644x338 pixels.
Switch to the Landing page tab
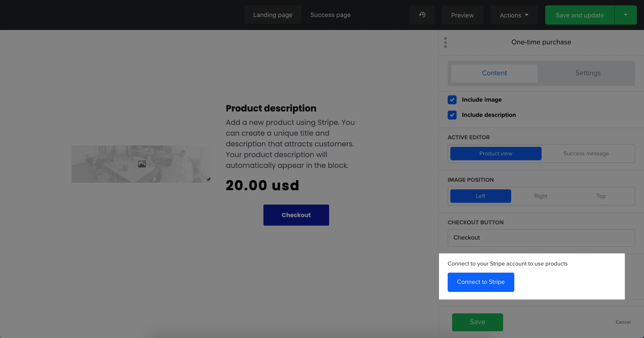click(x=273, y=15)
